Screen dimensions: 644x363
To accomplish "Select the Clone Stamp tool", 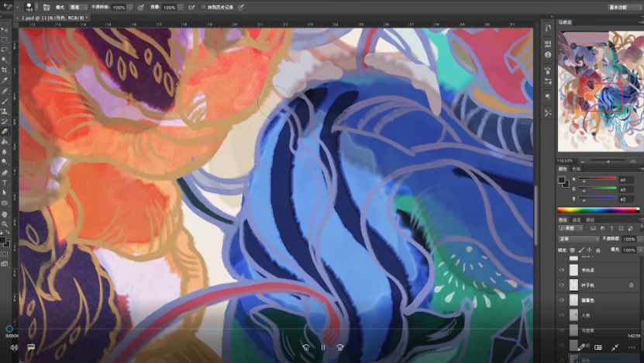I will click(x=5, y=112).
